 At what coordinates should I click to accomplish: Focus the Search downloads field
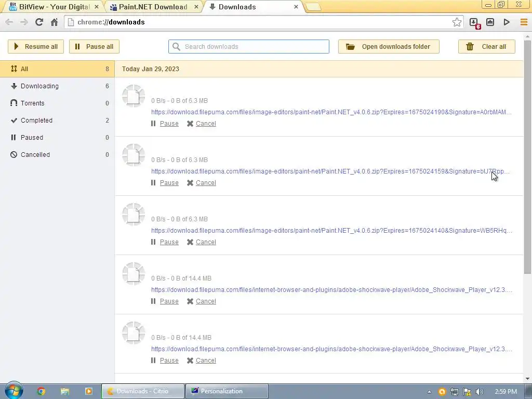[249, 46]
